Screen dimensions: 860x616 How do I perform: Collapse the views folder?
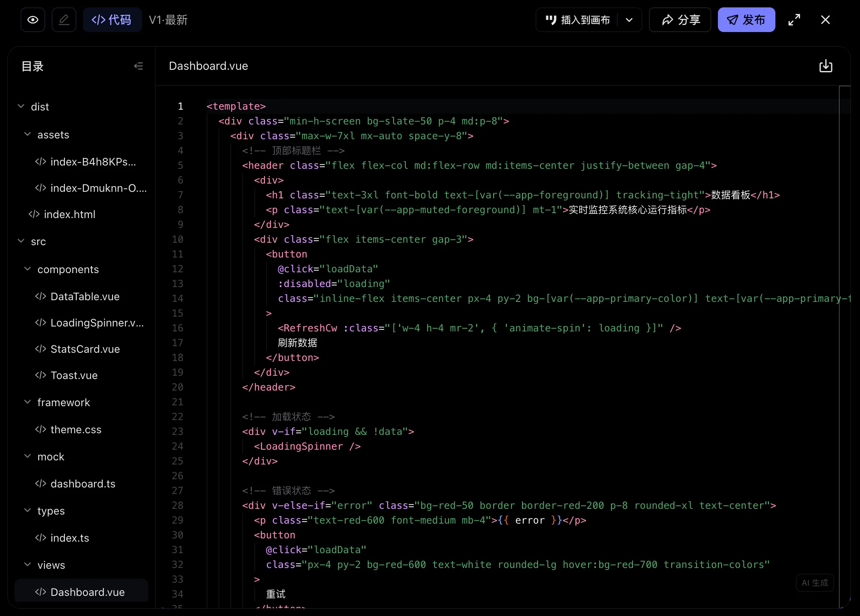[x=28, y=565]
